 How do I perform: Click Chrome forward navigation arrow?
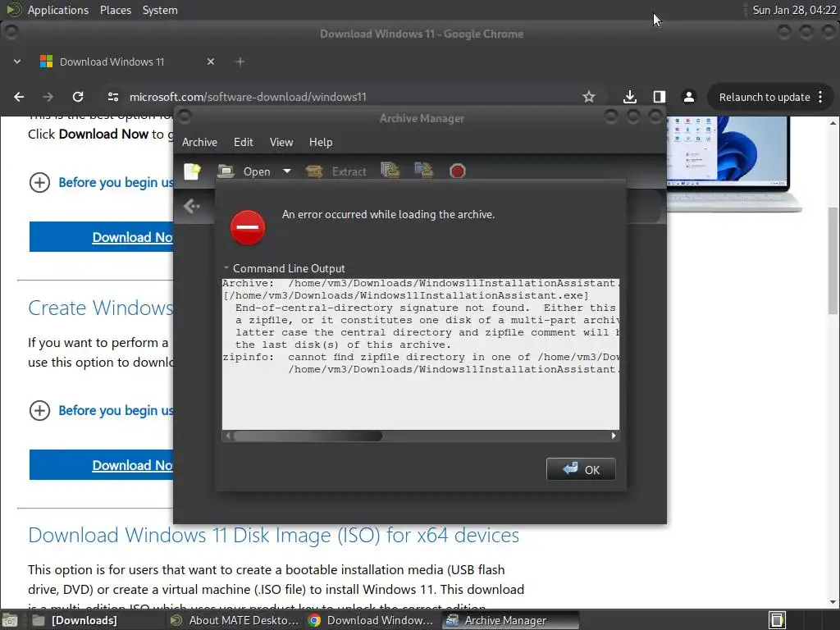pyautogui.click(x=48, y=97)
